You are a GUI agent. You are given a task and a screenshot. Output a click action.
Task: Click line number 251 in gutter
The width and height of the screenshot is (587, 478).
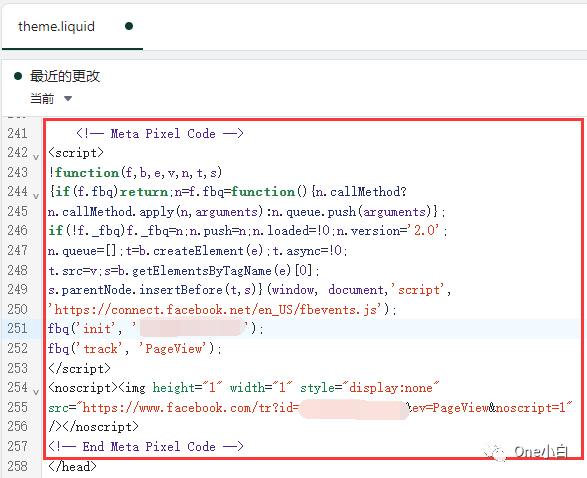[x=17, y=328]
